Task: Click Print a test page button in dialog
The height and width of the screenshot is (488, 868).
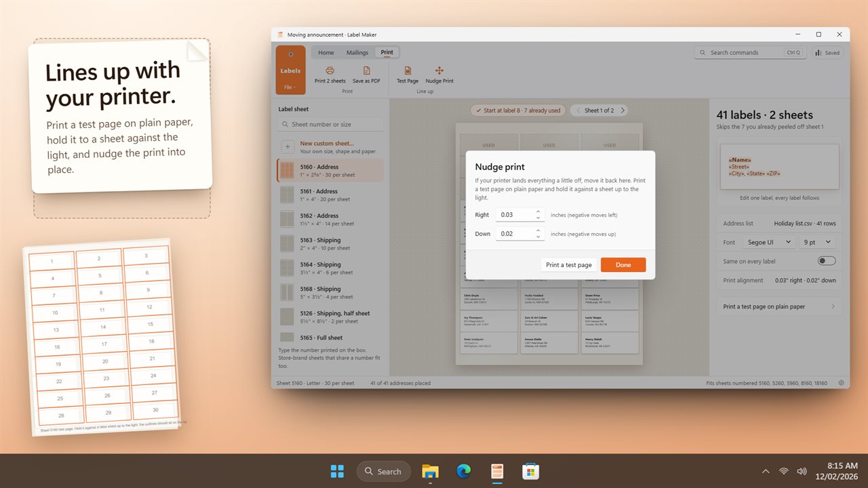Action: point(569,265)
